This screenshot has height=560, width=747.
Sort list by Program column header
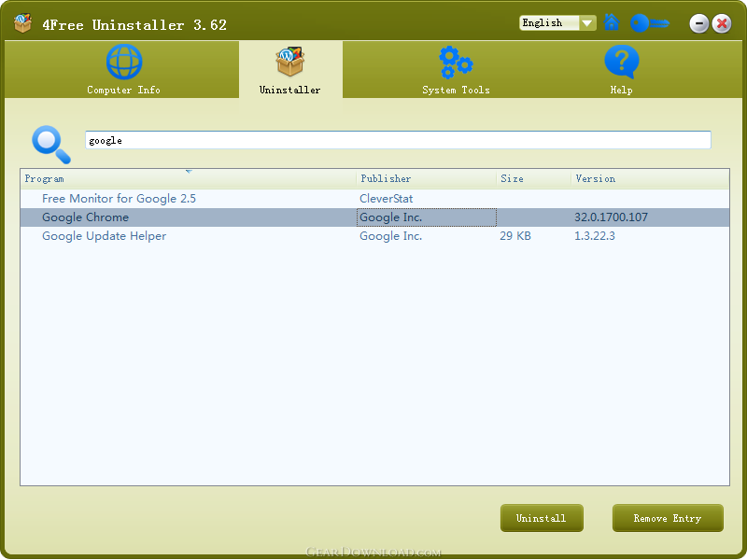pyautogui.click(x=189, y=178)
